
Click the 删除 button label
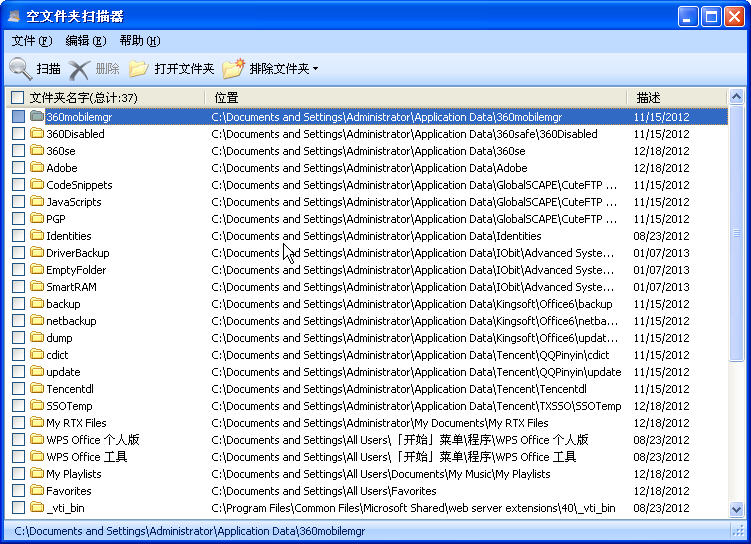(107, 69)
